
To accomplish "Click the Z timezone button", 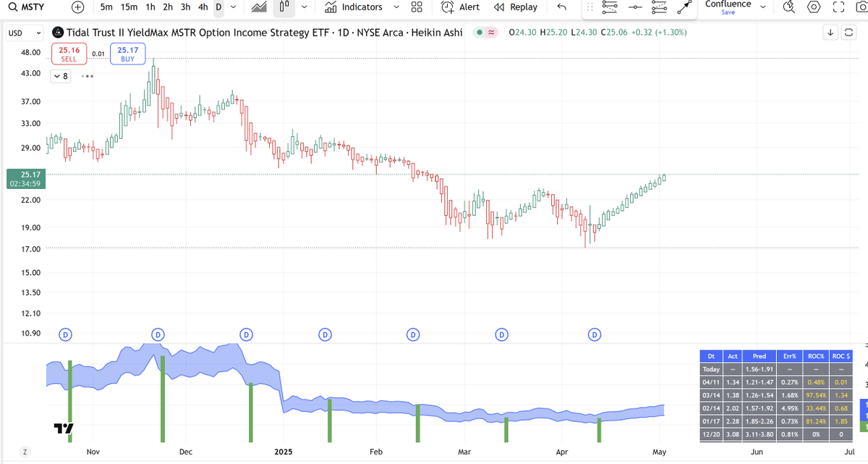I will tap(25, 452).
